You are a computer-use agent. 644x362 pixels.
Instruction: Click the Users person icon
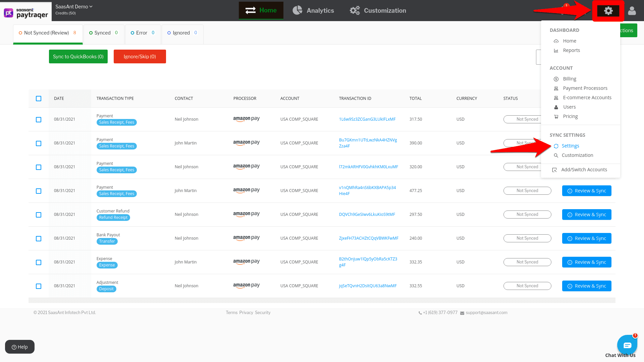pos(556,107)
